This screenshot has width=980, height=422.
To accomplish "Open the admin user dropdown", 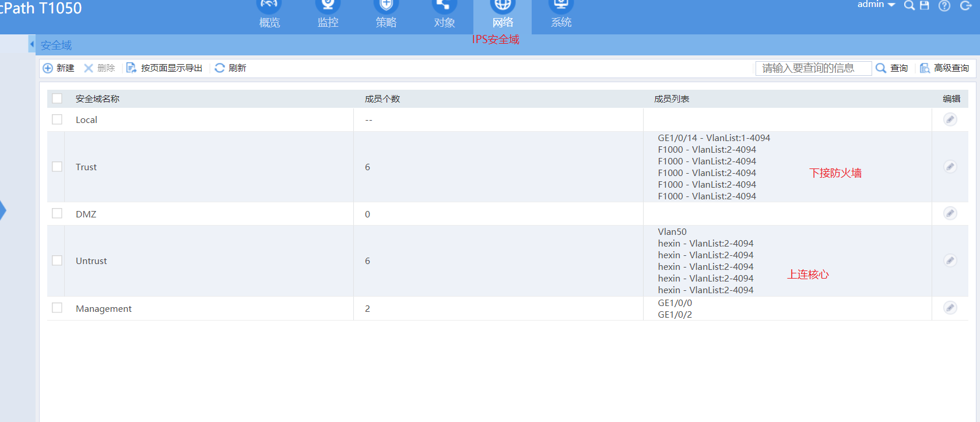I will 876,5.
